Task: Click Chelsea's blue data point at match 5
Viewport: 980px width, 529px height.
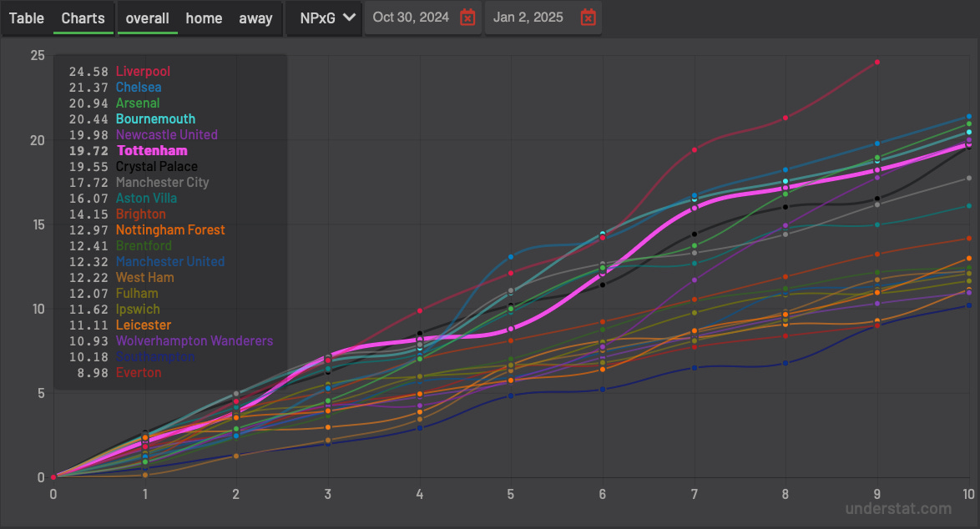Action: [x=511, y=257]
